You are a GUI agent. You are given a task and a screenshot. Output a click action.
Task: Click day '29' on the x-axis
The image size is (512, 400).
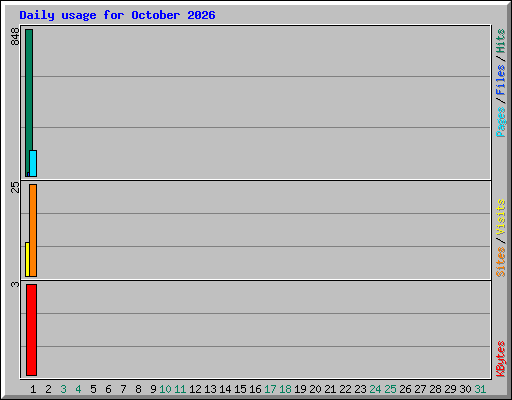click(450, 389)
